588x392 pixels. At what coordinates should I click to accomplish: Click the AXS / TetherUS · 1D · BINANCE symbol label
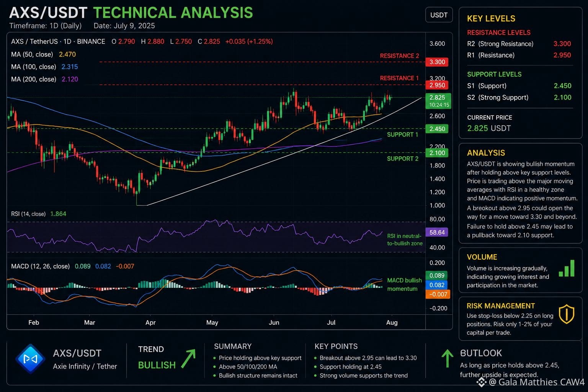58,41
